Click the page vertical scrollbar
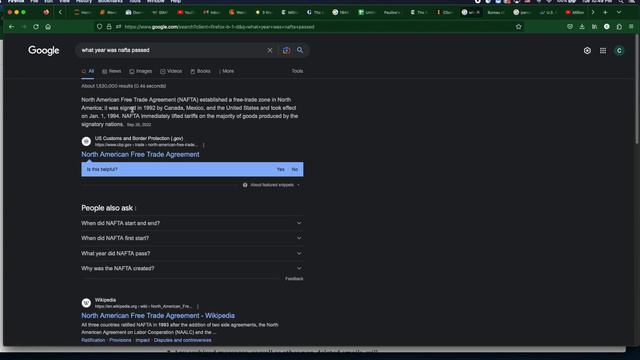 637,90
